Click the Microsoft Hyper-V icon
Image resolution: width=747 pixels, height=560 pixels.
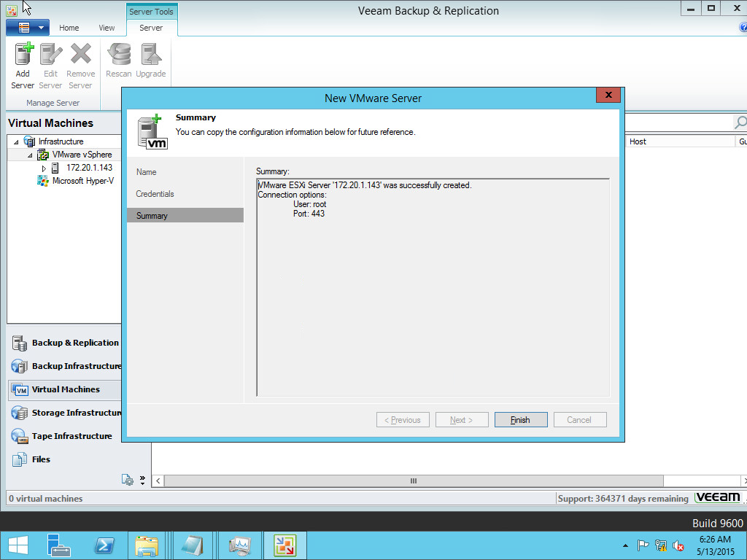43,181
